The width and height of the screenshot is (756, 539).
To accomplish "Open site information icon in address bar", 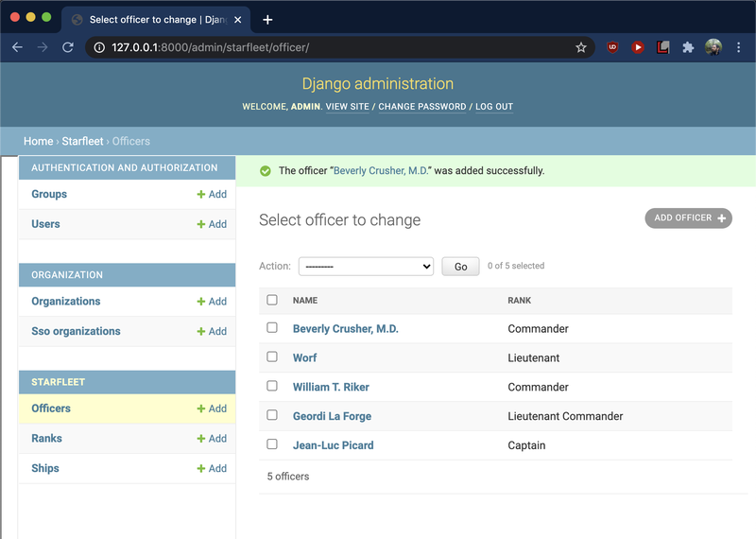I will pyautogui.click(x=99, y=47).
